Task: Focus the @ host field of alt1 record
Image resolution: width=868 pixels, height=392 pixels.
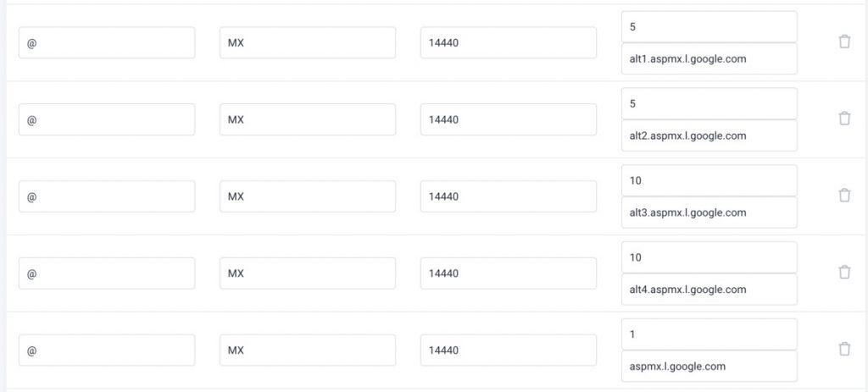Action: [107, 42]
